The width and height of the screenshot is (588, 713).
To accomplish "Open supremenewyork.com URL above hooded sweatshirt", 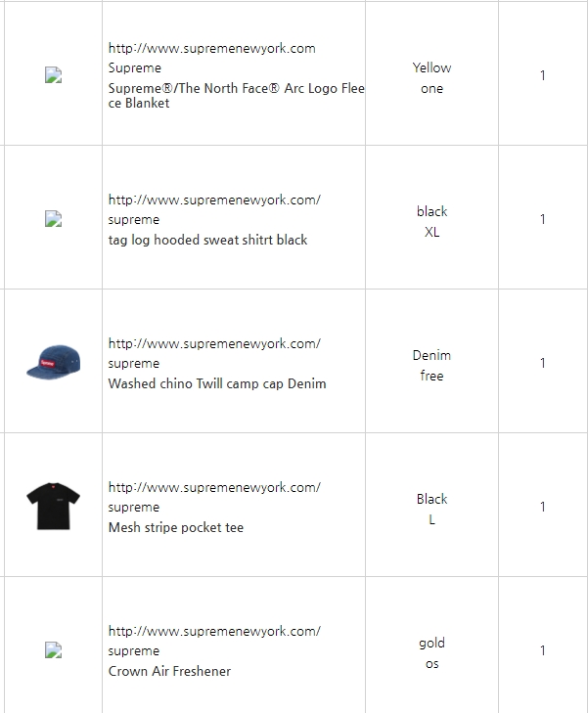I will coord(214,200).
